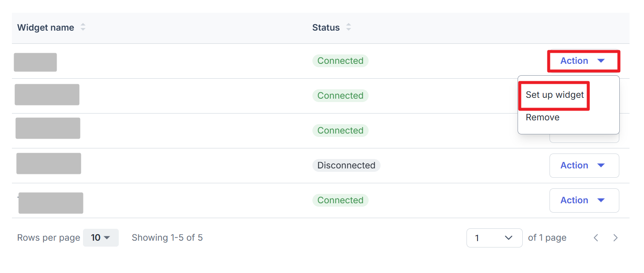Click the Disconnected status badge

pos(346,165)
